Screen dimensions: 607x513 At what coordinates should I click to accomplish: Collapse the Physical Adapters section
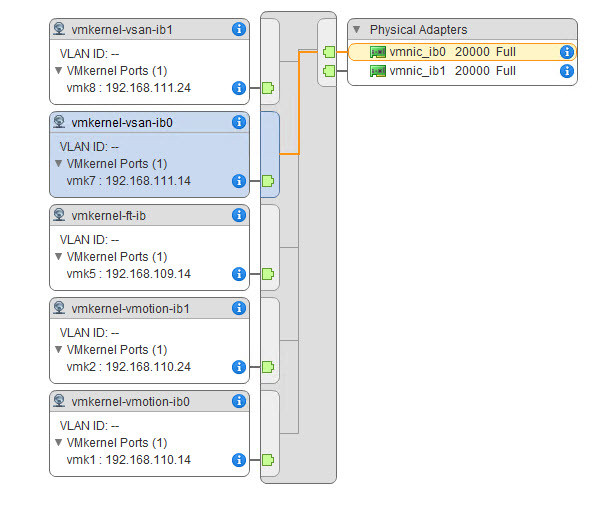357,30
